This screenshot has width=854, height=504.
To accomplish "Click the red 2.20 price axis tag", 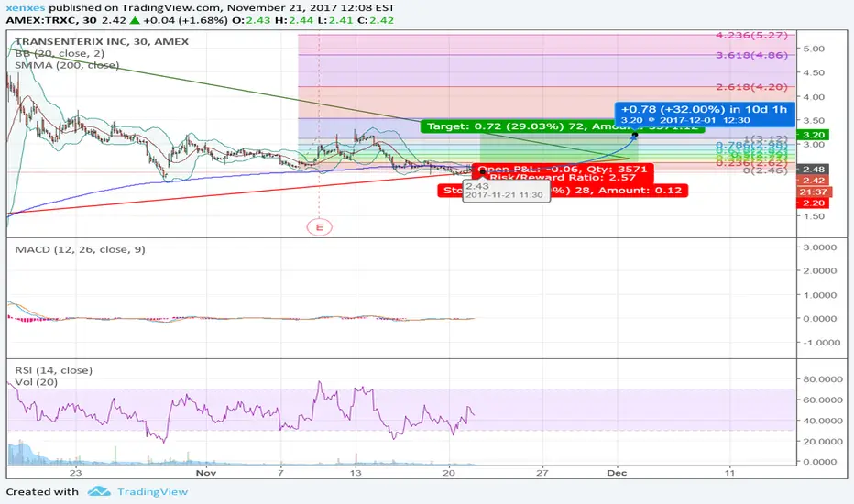I will click(x=813, y=203).
